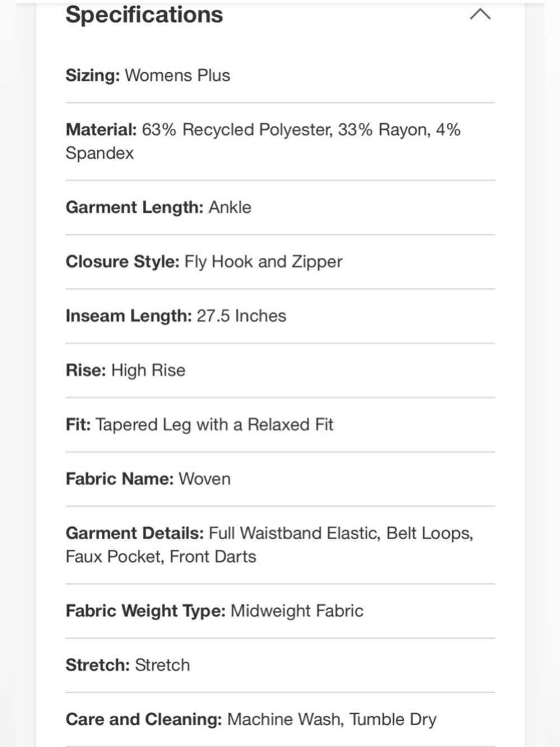Screen dimensions: 560x747
Task: Collapse the Specifications section chevron
Action: pos(480,14)
